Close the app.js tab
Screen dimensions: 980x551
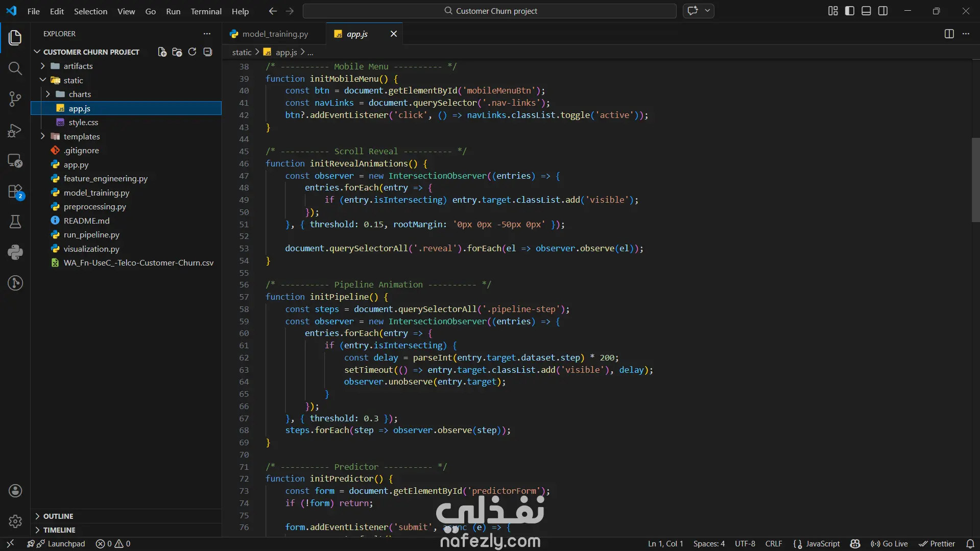(393, 34)
